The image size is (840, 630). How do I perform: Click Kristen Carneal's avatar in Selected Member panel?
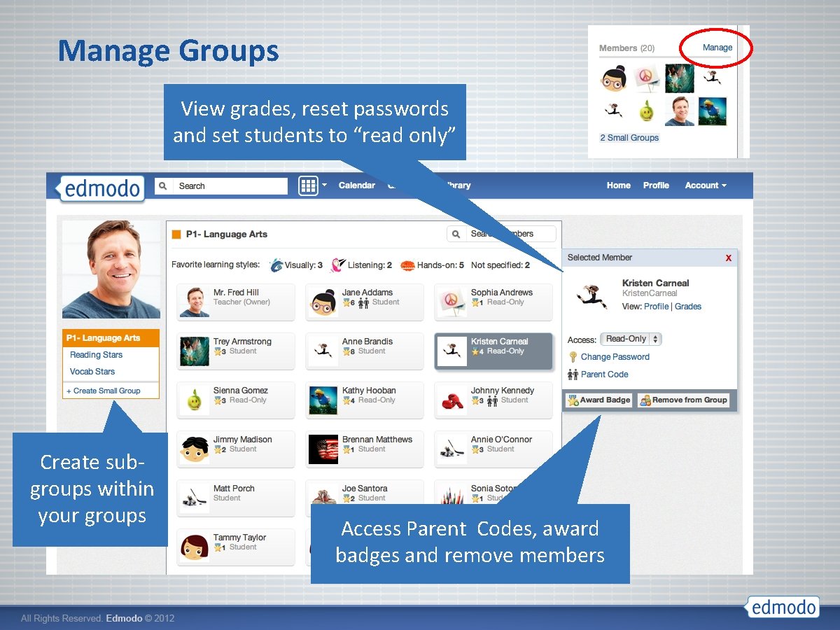592,297
